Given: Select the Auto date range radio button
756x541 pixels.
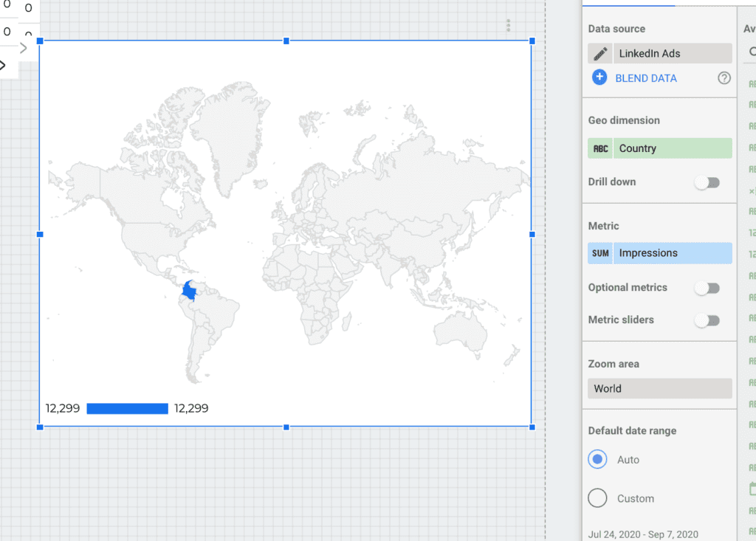Looking at the screenshot, I should 597,460.
